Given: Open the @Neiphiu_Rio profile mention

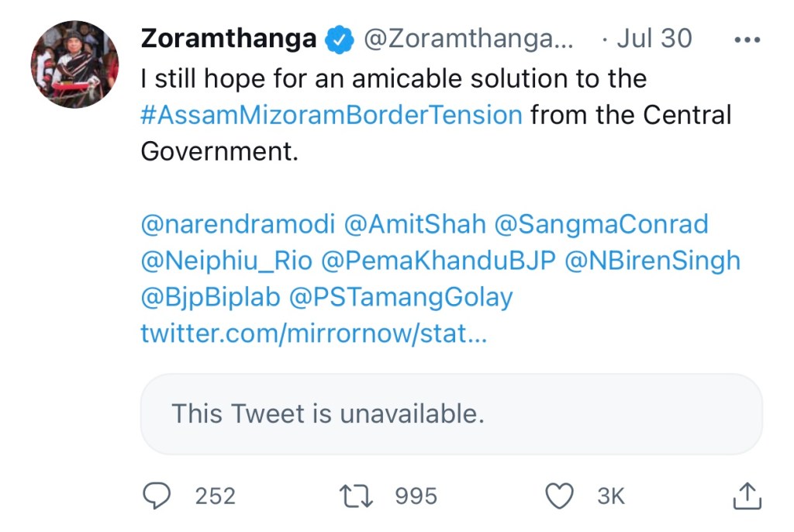Looking at the screenshot, I should coord(226,261).
